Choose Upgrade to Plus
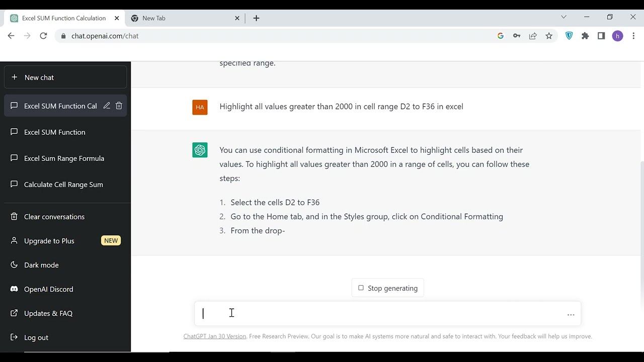The height and width of the screenshot is (362, 644). 65,241
